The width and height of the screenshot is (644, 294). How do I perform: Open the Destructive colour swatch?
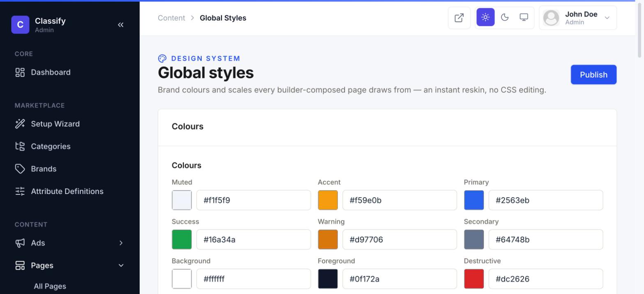click(474, 279)
